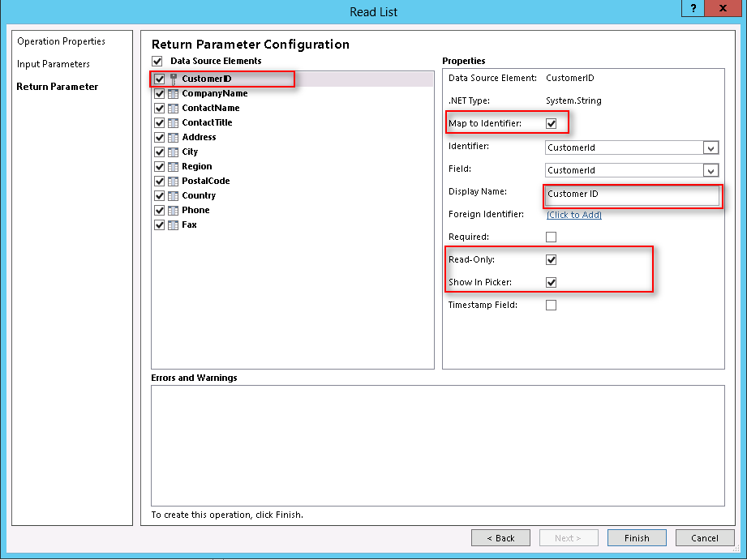Toggle the Read-Only checkbox

552,260
